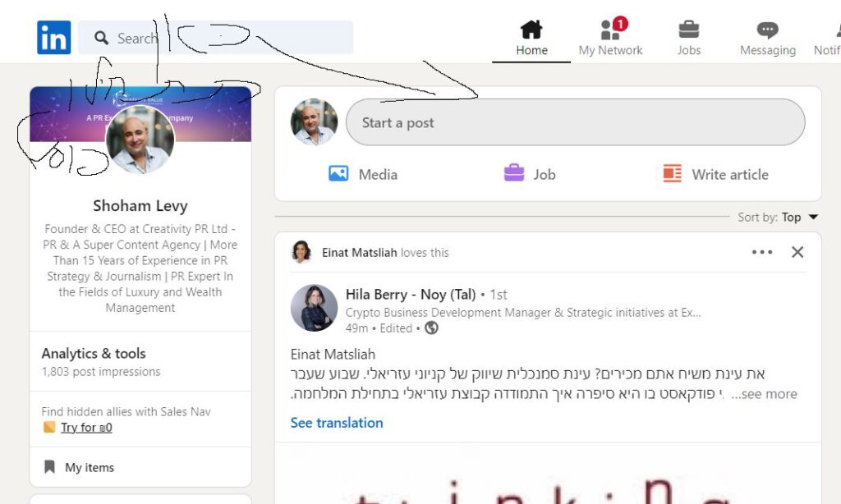Click the Media button
This screenshot has height=504, width=841.
click(363, 174)
